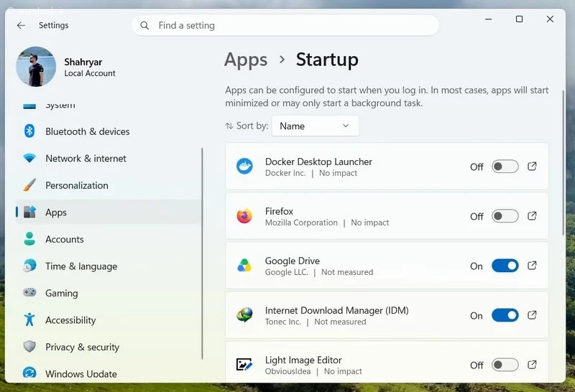575x392 pixels.
Task: Click the Accessibility figure icon
Action: pos(29,319)
